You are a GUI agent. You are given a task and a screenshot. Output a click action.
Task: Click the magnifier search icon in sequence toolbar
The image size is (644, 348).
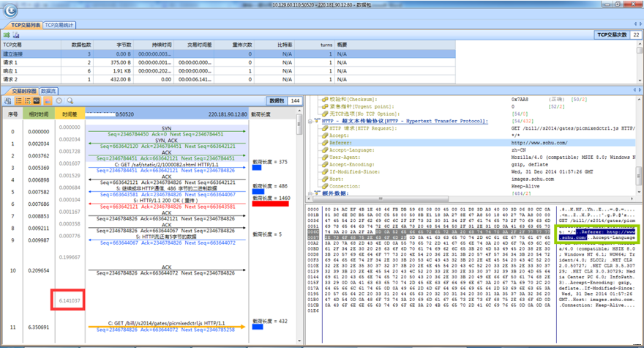70,100
